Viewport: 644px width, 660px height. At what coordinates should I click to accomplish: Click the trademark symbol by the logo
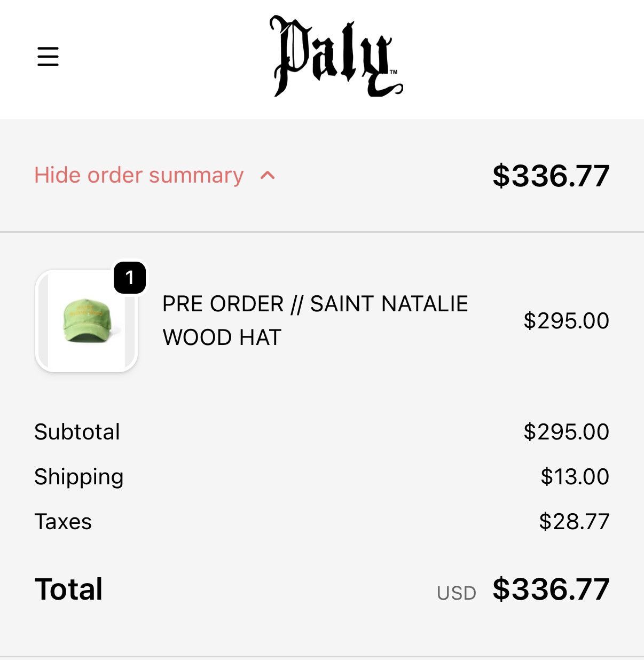point(394,72)
